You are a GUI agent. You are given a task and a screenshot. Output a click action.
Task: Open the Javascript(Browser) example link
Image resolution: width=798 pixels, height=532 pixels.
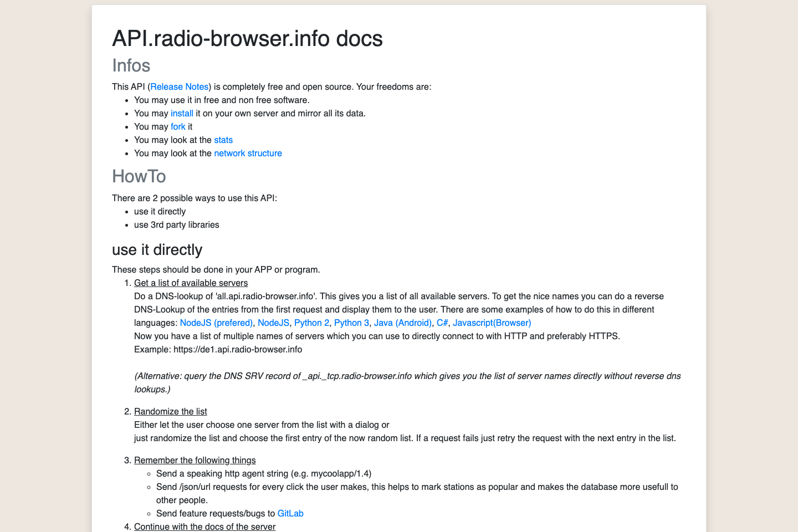pos(491,323)
